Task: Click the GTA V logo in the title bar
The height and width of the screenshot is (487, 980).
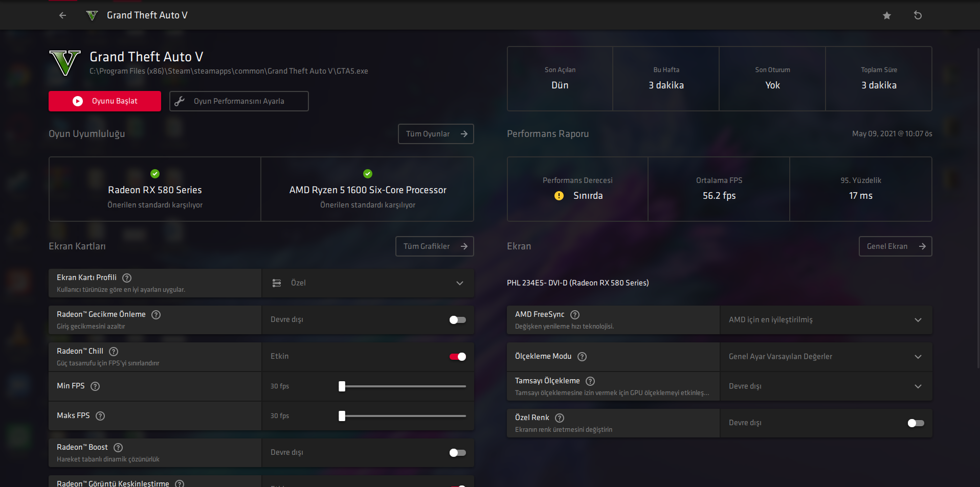Action: click(92, 15)
